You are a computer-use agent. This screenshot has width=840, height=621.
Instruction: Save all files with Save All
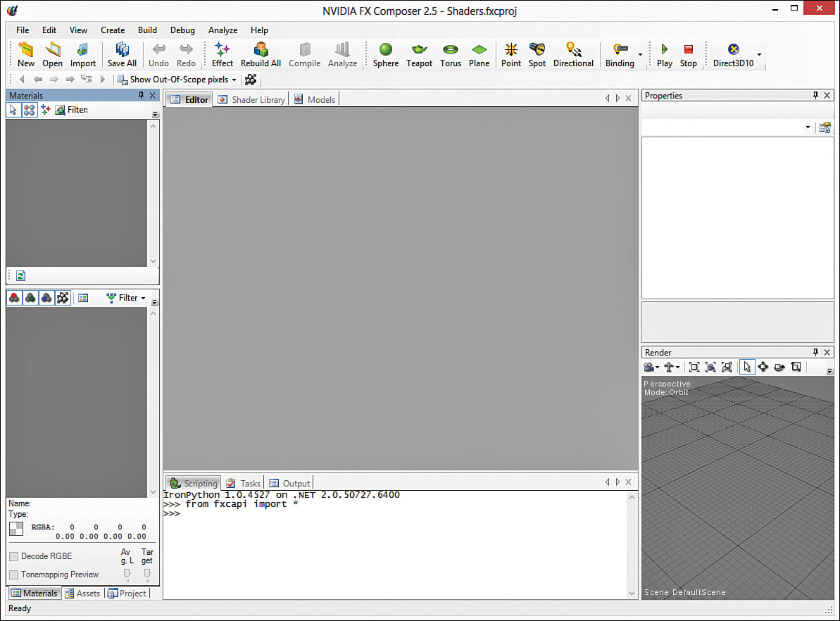click(x=122, y=55)
